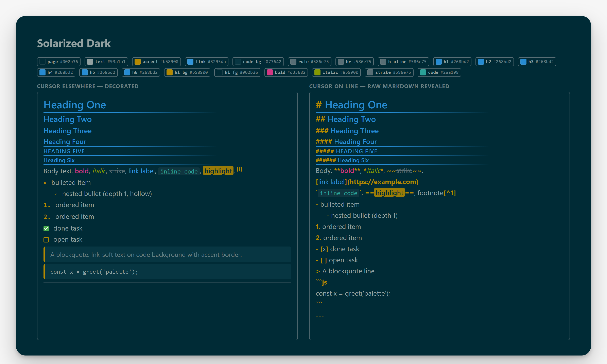Click the const x code block

pyautogui.click(x=167, y=272)
